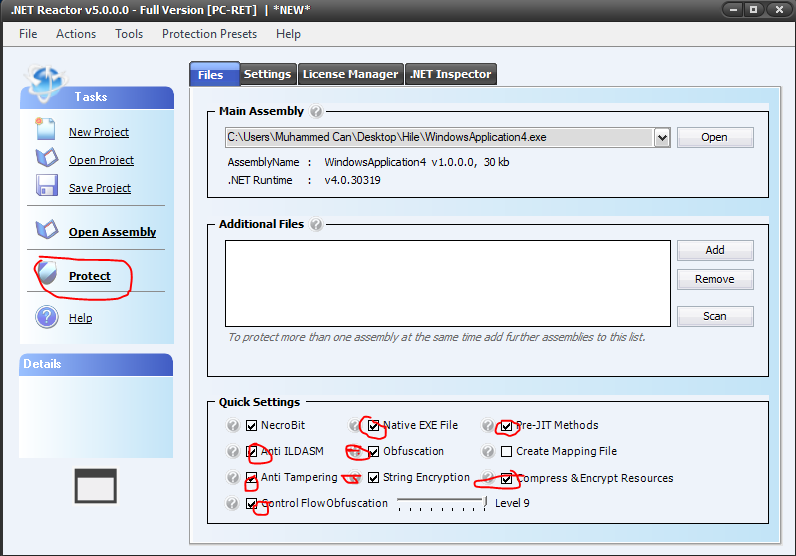Click the New Project document icon
The image size is (796, 556).
click(x=45, y=129)
